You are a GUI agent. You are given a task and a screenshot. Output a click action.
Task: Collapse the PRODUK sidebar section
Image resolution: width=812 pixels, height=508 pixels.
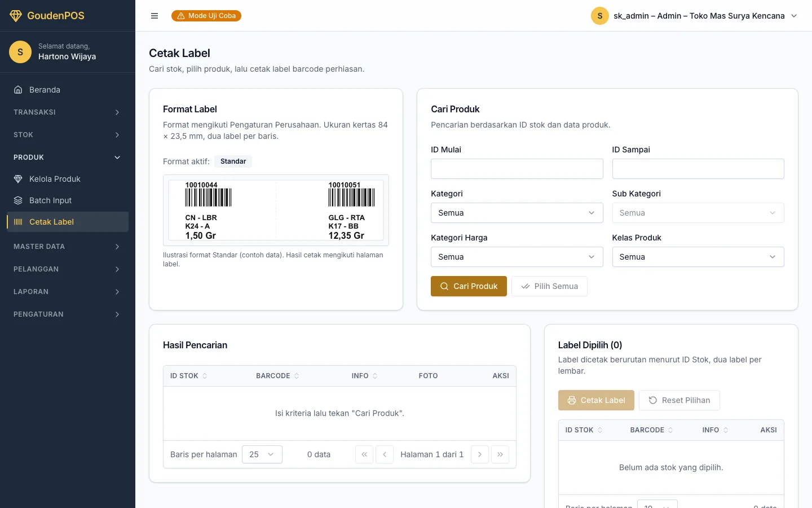tap(68, 157)
